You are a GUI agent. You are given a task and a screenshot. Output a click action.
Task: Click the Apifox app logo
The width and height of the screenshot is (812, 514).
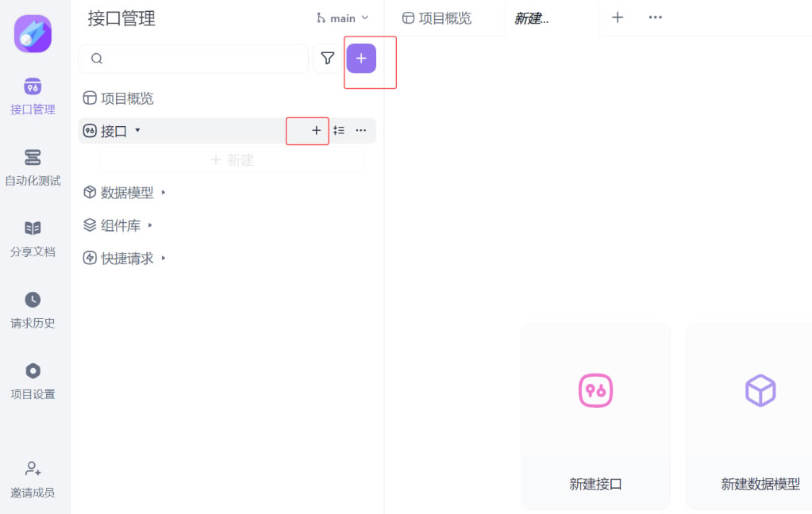pyautogui.click(x=33, y=34)
